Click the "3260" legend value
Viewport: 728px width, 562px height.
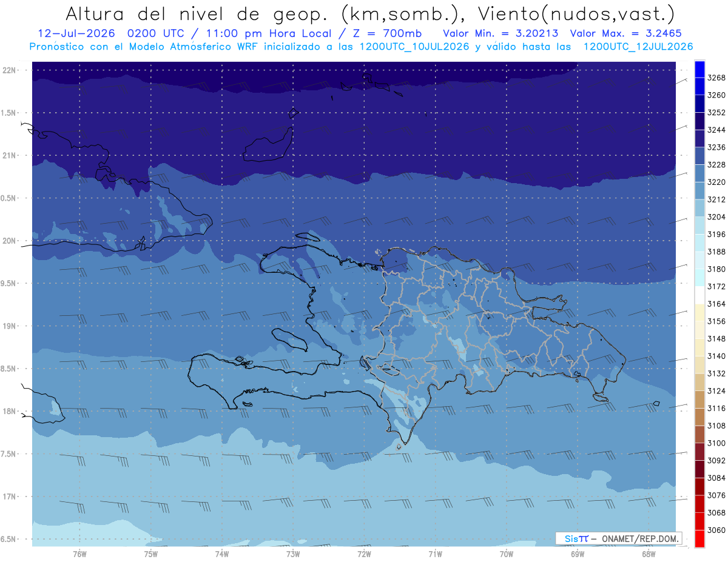tap(716, 95)
